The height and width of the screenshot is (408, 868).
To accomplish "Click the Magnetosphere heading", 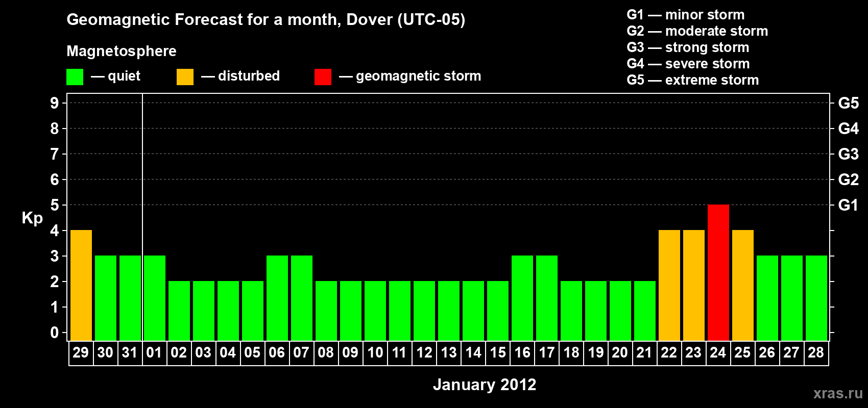I will pyautogui.click(x=122, y=52).
